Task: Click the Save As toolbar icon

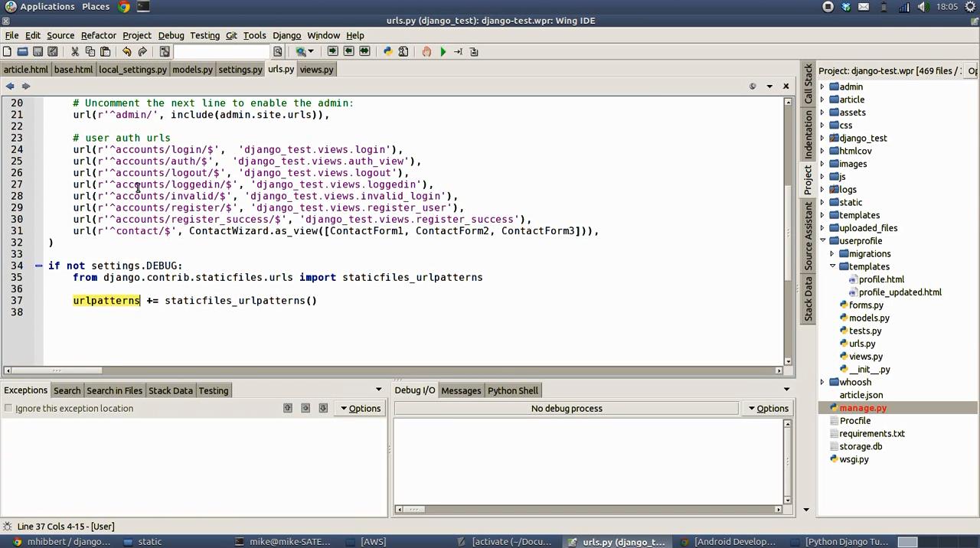Action: pos(52,51)
